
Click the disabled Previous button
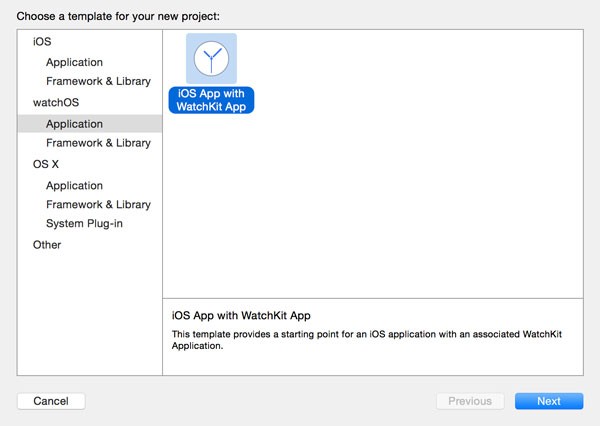(x=470, y=401)
